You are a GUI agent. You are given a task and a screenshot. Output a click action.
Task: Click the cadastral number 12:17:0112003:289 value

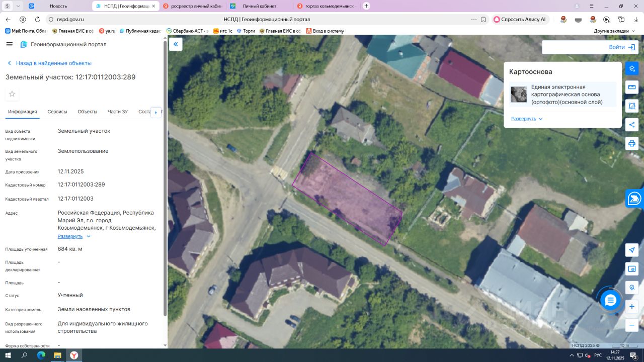point(82,185)
